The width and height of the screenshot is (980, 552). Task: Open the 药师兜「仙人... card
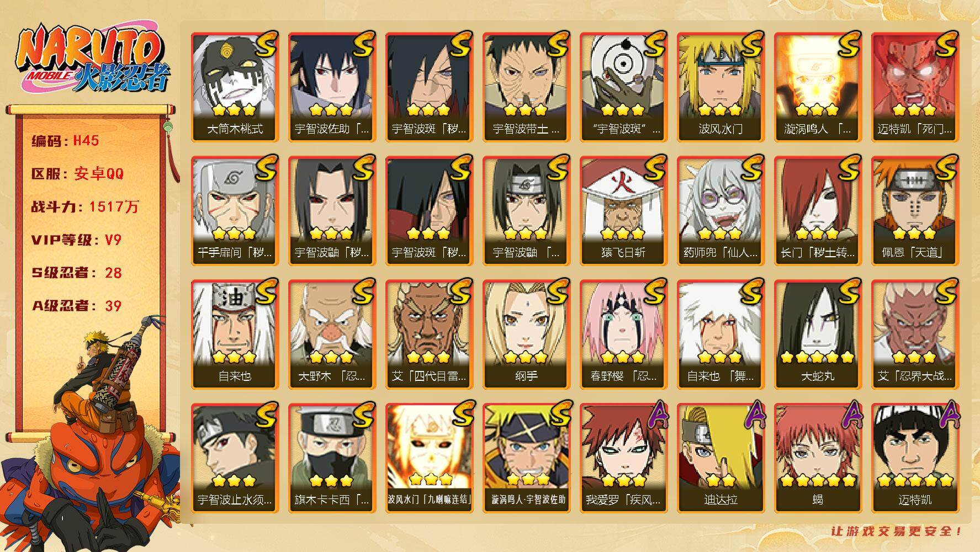coord(721,210)
